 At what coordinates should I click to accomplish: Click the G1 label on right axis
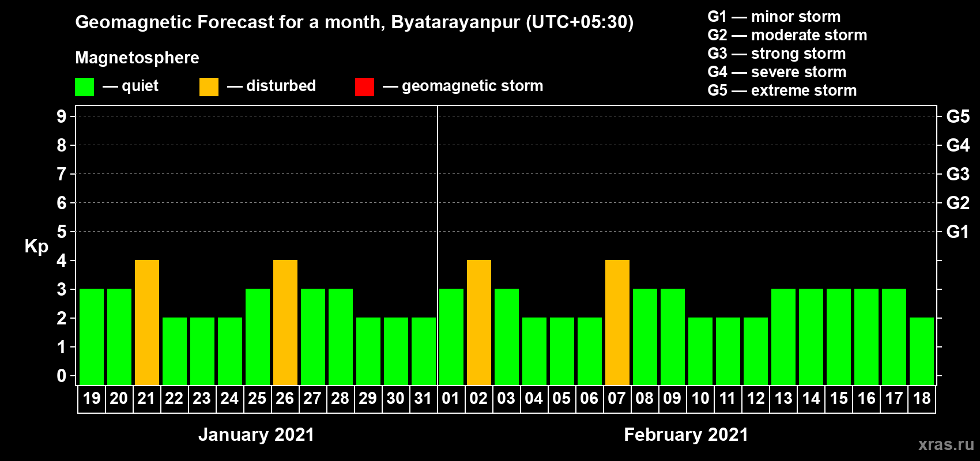tap(958, 232)
